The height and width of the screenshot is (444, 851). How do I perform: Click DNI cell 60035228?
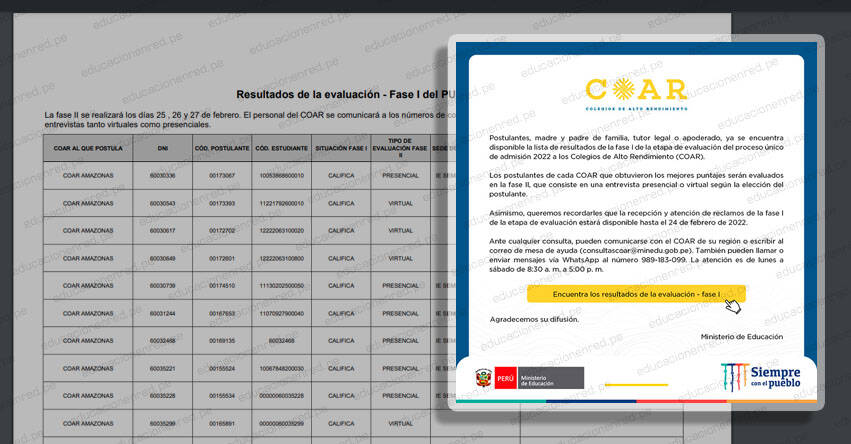[163, 396]
